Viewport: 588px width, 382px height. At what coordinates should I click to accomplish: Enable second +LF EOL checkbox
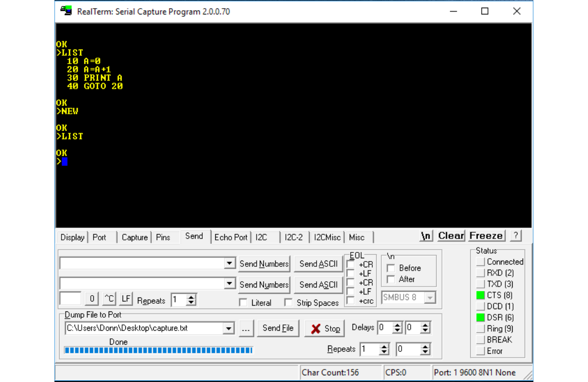(351, 292)
